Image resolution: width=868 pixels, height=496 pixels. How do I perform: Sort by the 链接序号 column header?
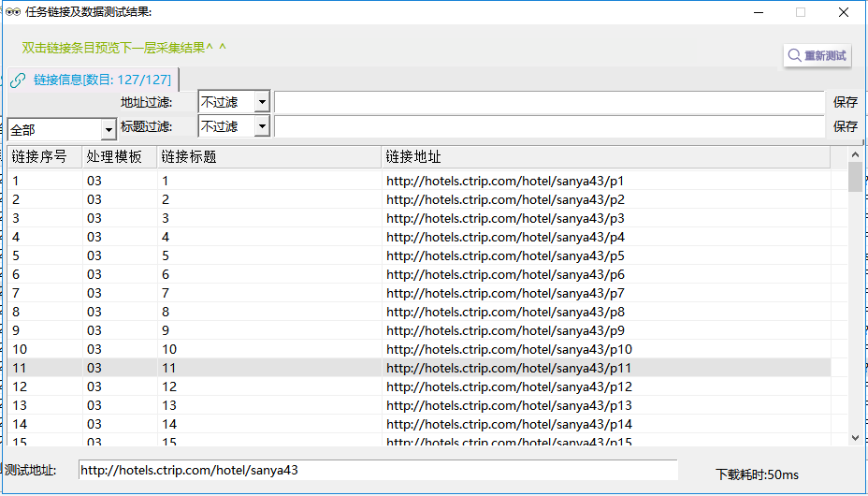[45, 157]
